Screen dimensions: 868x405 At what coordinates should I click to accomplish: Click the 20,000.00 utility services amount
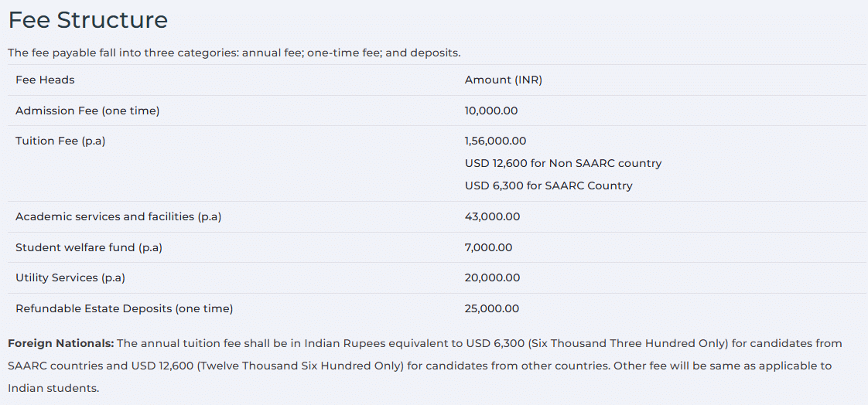coord(492,277)
